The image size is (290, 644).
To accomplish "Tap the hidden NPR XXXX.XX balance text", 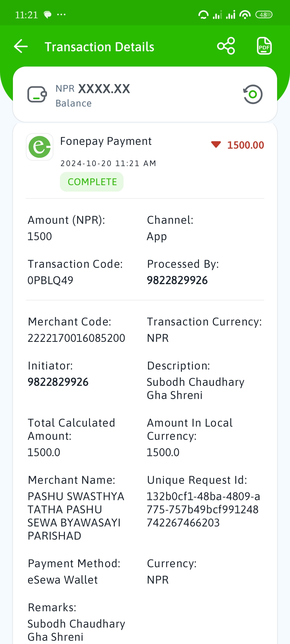I will point(93,89).
